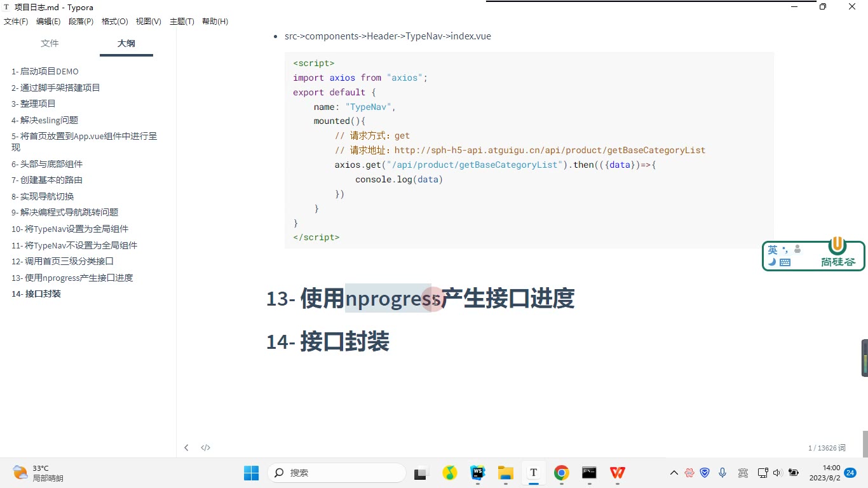This screenshot has height=488, width=868.
Task: Go to outline item 3- 整理项目
Action: pyautogui.click(x=34, y=104)
